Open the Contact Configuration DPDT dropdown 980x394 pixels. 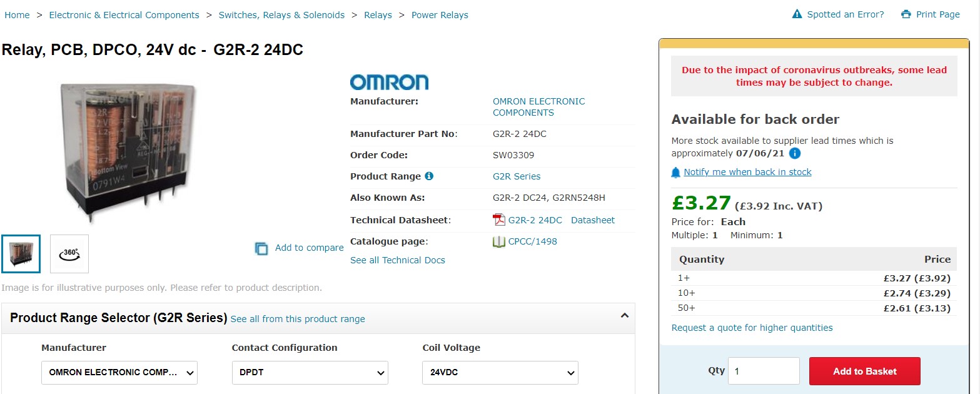click(x=310, y=373)
